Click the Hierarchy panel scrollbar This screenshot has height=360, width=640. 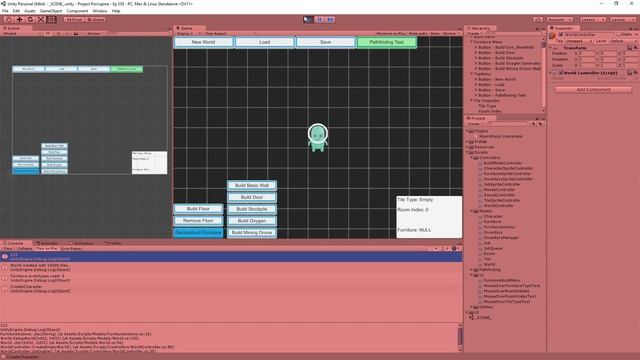[543, 74]
